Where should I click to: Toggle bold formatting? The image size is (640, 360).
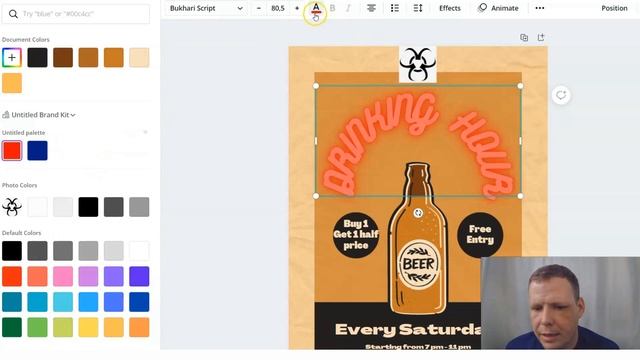coord(332,8)
